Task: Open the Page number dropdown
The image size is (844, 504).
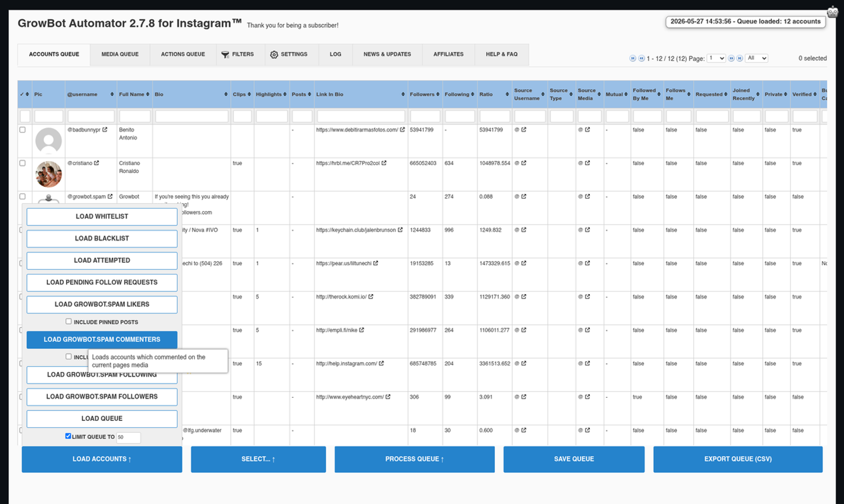Action: pos(716,58)
